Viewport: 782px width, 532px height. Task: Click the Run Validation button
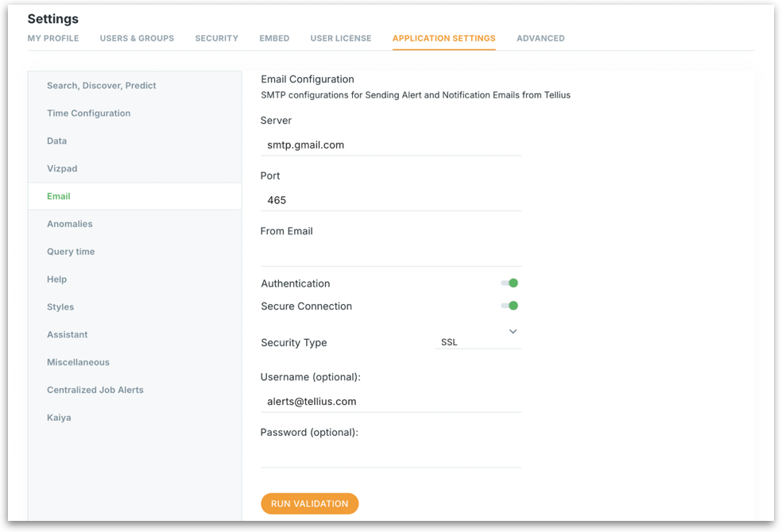click(309, 503)
